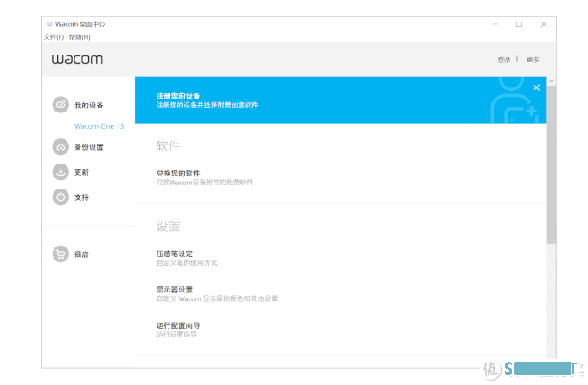Open the 帮助(H) menu
The width and height of the screenshot is (588, 385).
[80, 37]
